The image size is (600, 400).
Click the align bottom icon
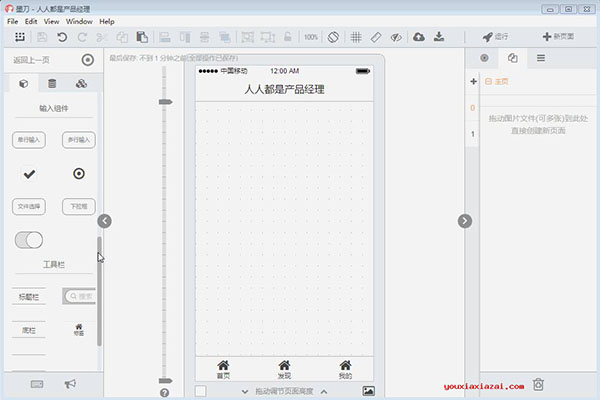point(165,37)
